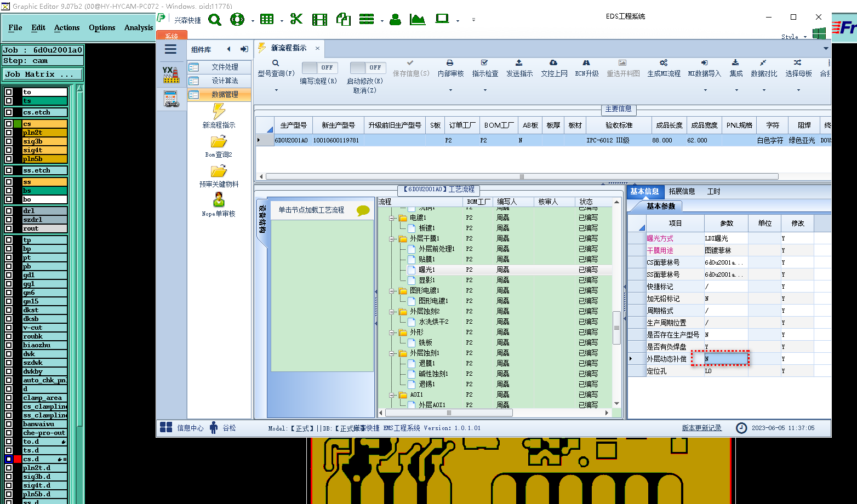Open dropdown arrow under 数据对比
Image resolution: width=857 pixels, height=504 pixels.
click(764, 90)
